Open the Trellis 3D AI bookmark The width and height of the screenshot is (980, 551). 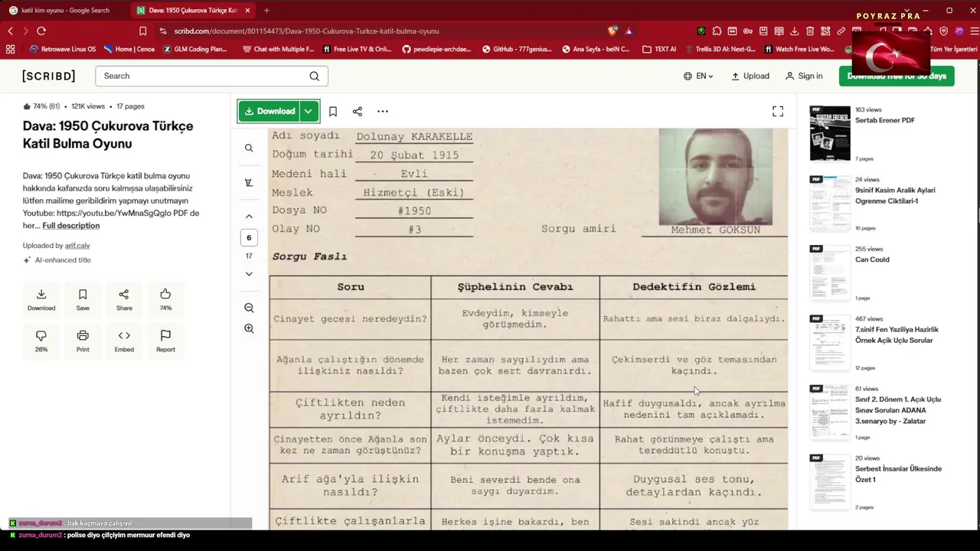(x=720, y=49)
